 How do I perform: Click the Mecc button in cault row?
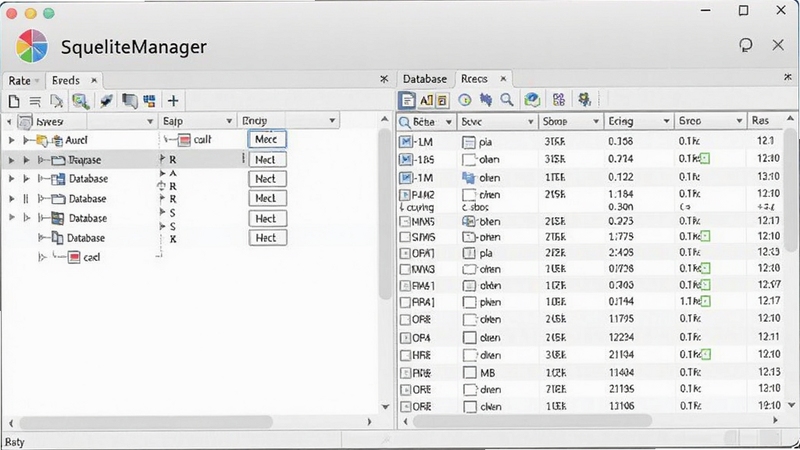(x=267, y=139)
